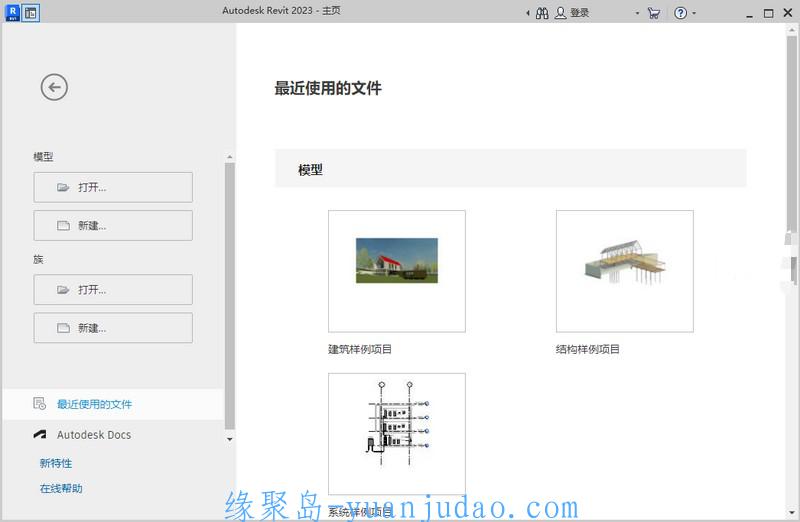Click the user sign-in (登录) icon
This screenshot has height=522, width=800.
pos(560,13)
